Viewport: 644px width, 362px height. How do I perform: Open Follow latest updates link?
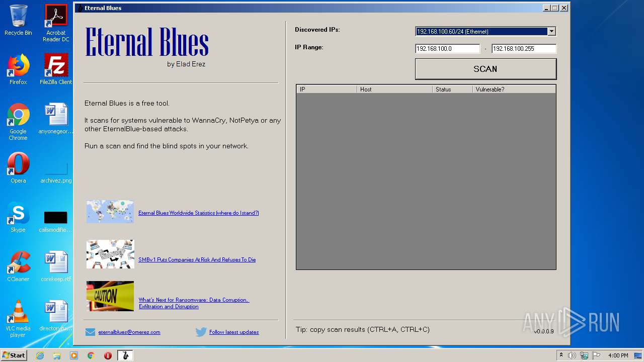tap(234, 332)
